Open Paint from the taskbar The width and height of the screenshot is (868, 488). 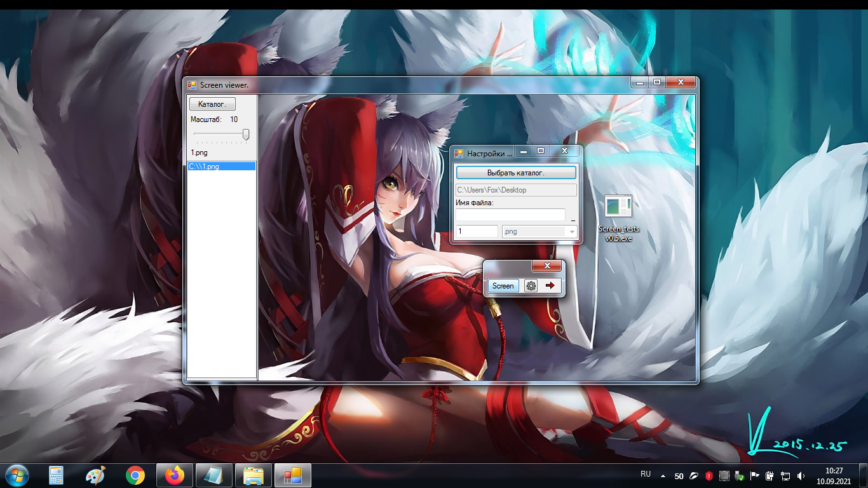(x=95, y=475)
